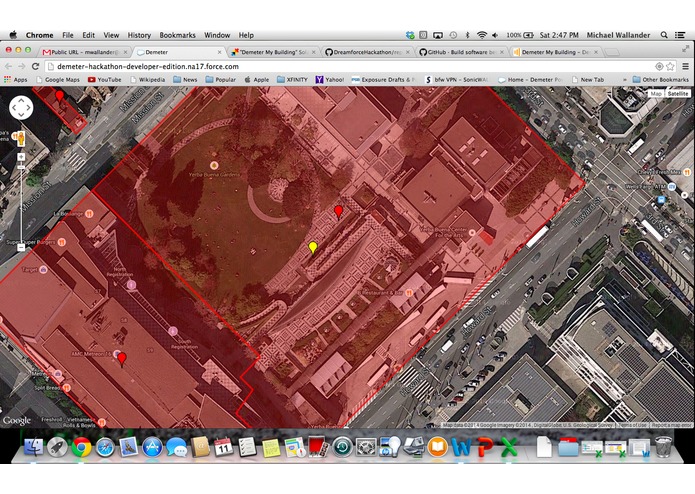Open Wikipedia bookmark
The height and width of the screenshot is (494, 695).
click(x=148, y=80)
